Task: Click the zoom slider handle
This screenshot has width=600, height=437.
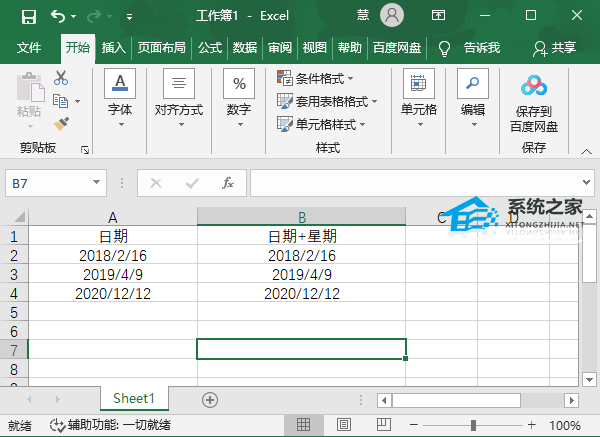Action: (473, 425)
